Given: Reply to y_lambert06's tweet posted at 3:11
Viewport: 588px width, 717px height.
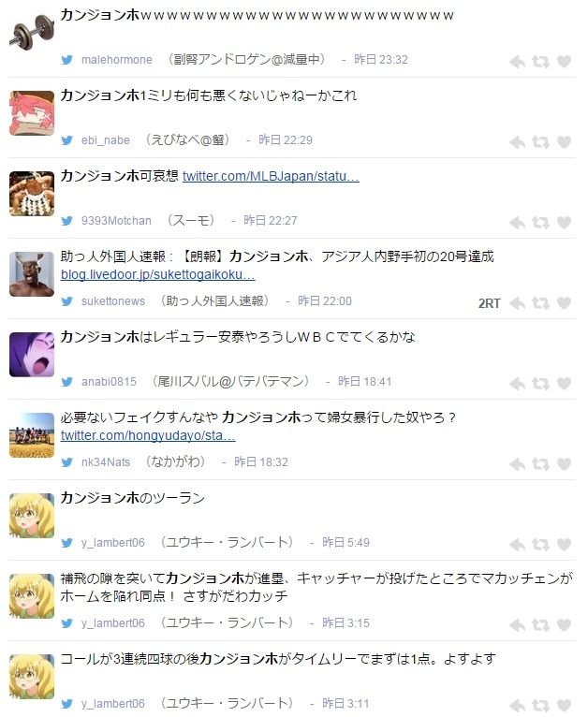Looking at the screenshot, I should click(x=517, y=706).
